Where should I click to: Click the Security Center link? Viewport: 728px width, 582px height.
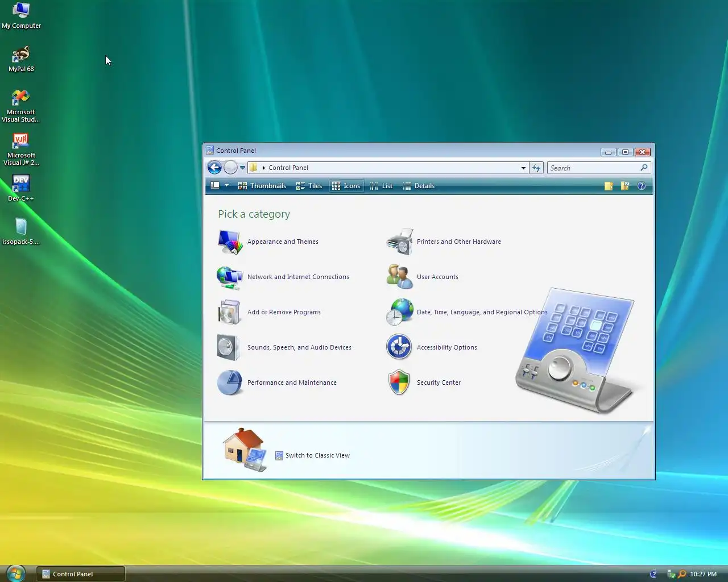[439, 383]
